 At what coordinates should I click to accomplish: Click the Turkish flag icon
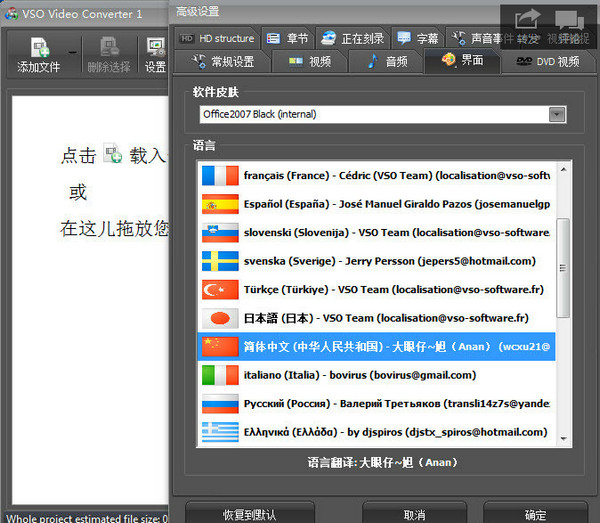click(x=220, y=290)
